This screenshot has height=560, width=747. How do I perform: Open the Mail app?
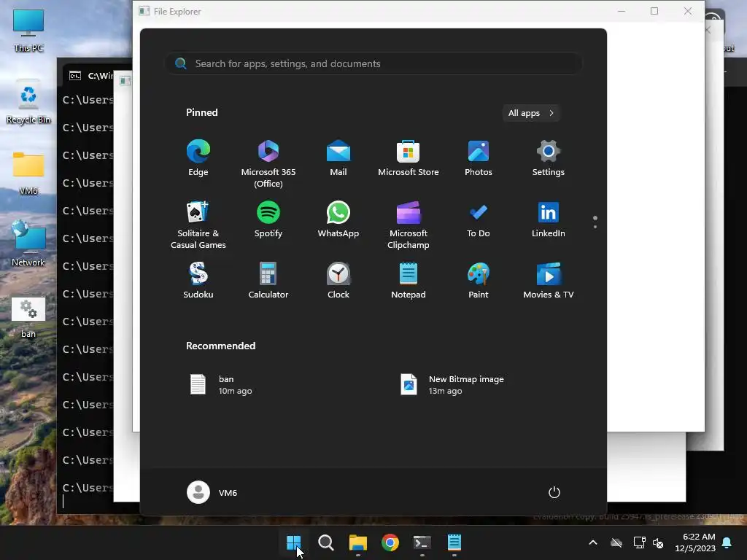coord(338,158)
